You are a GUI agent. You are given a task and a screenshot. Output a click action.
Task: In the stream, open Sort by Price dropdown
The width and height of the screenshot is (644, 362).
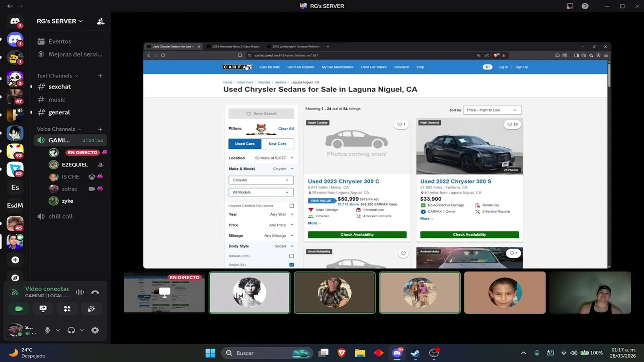(492, 110)
